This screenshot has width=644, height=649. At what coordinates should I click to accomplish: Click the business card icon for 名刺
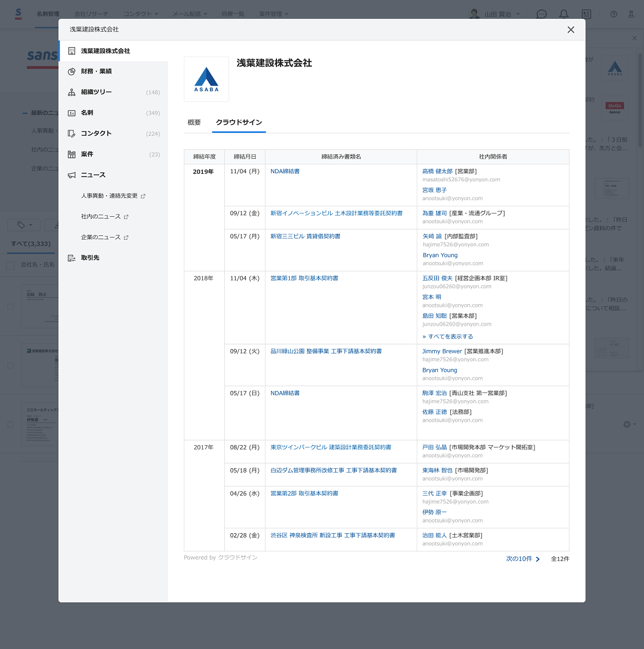pos(71,113)
